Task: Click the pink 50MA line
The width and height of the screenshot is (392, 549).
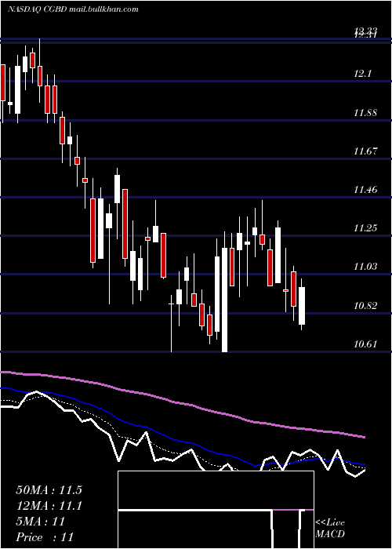Action: [x=182, y=403]
